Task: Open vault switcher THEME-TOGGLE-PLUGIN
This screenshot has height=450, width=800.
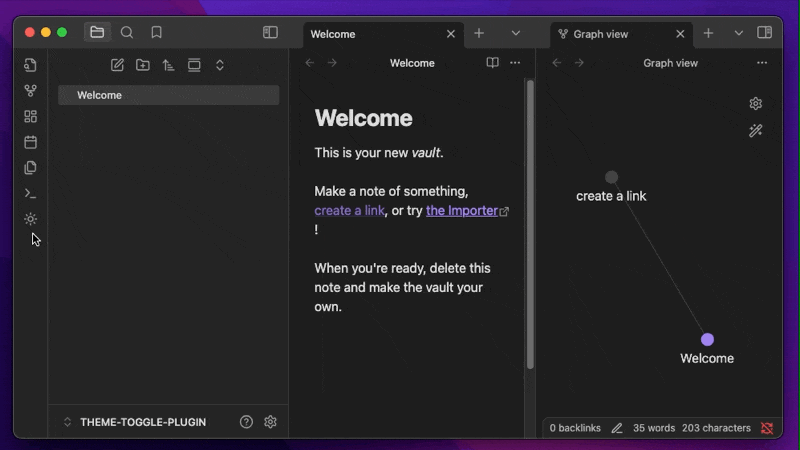Action: [x=135, y=422]
